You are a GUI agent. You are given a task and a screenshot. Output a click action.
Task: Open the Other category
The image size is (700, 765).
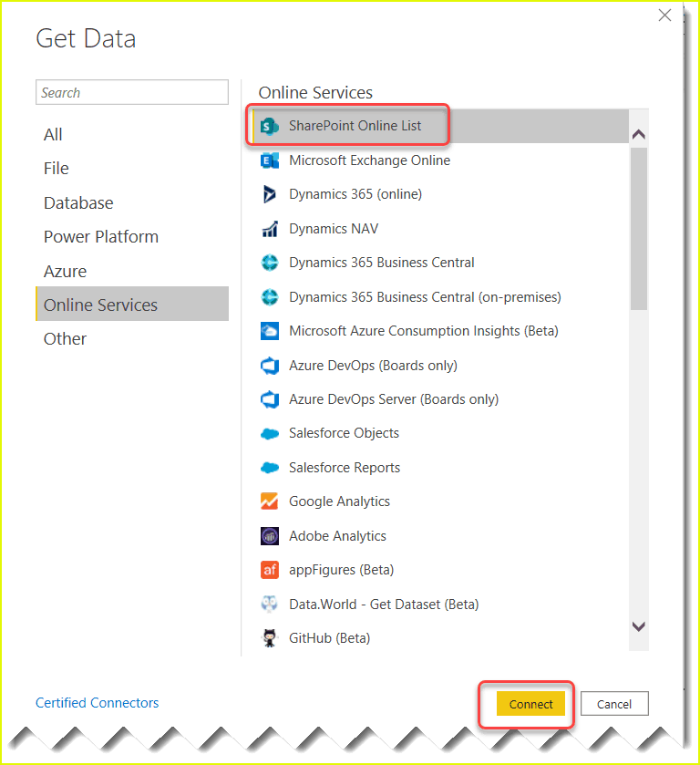[x=132, y=338]
